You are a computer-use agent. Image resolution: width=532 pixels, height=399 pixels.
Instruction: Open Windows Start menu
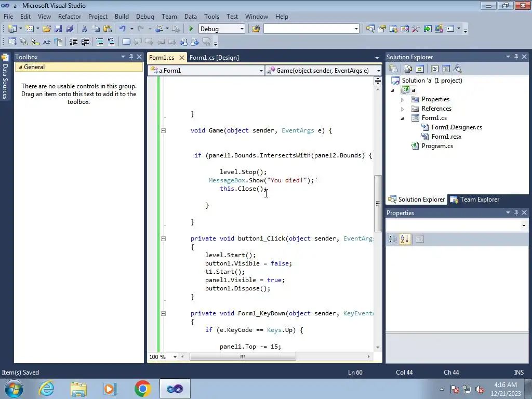click(14, 389)
